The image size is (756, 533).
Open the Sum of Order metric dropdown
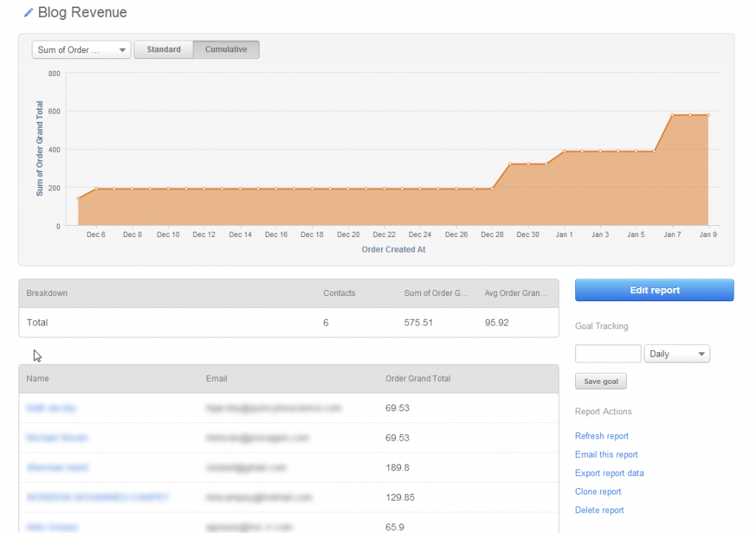(x=81, y=50)
